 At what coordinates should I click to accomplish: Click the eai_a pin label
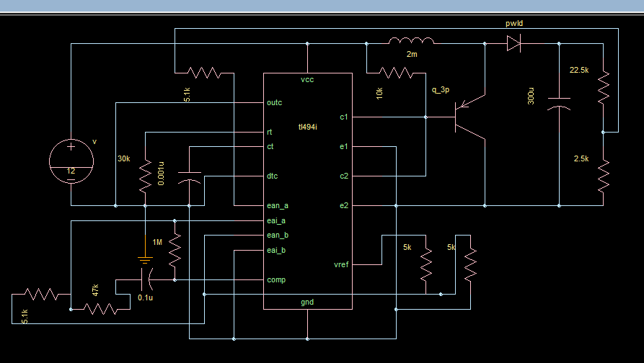(x=276, y=220)
